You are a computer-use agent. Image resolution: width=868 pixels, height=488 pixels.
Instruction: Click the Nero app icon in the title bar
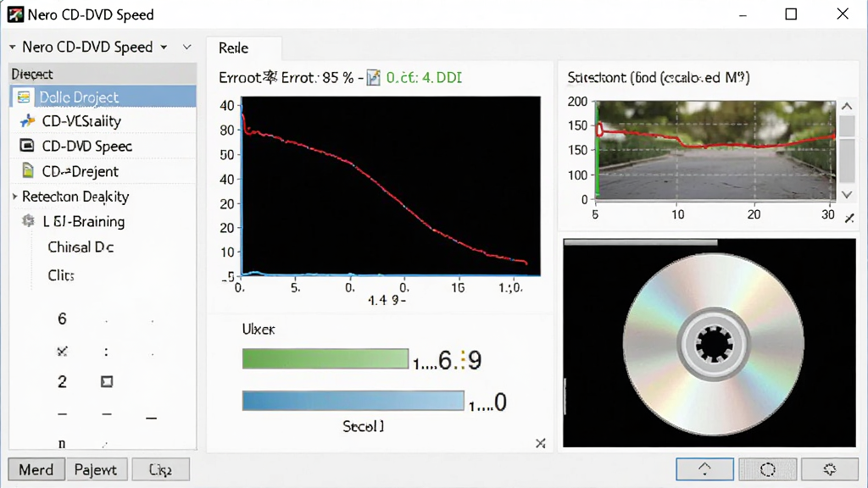pos(15,14)
